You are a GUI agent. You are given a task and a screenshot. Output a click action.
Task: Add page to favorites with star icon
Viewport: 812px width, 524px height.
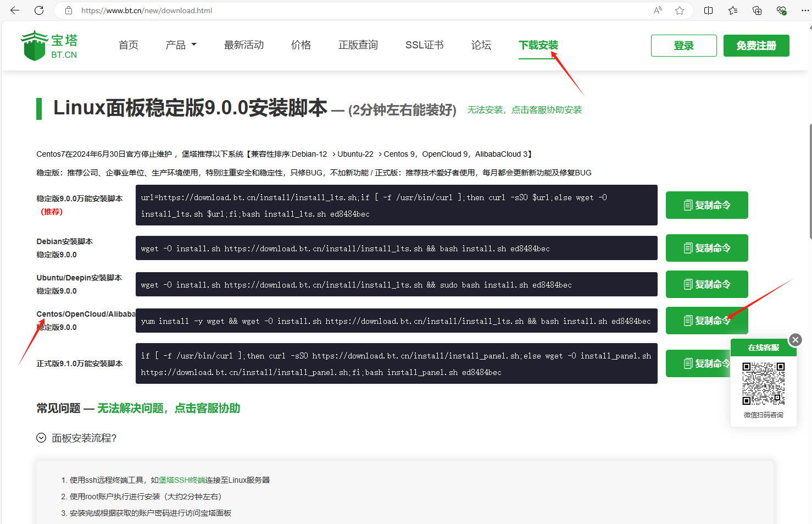point(680,10)
